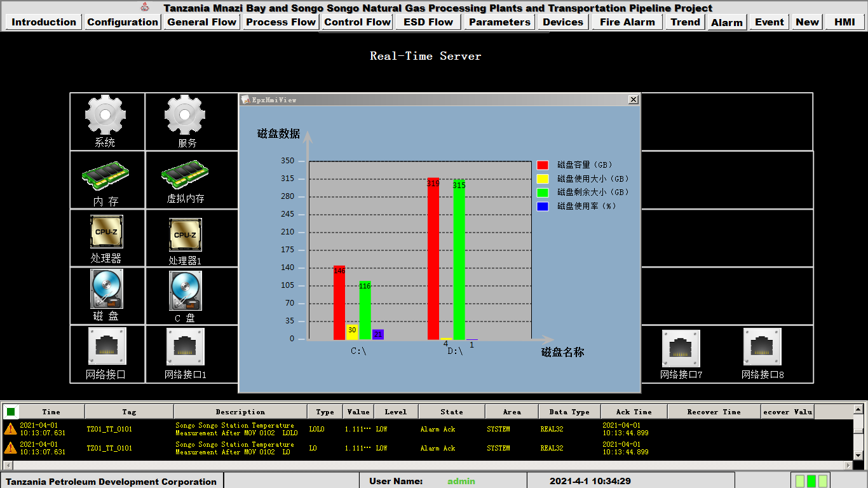Select the 网络接口1 network port icon

[185, 347]
